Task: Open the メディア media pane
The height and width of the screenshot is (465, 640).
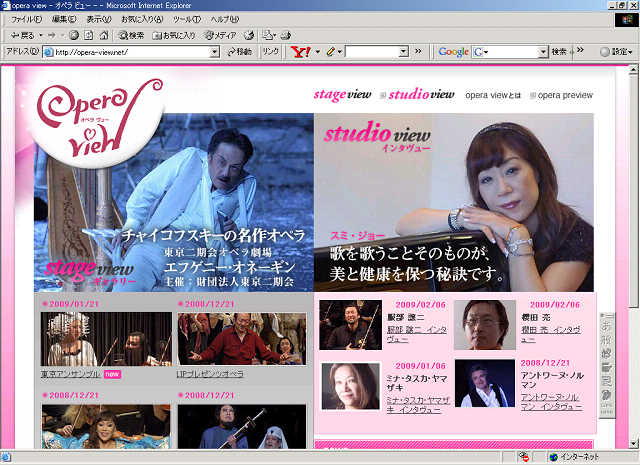Action: tap(221, 36)
